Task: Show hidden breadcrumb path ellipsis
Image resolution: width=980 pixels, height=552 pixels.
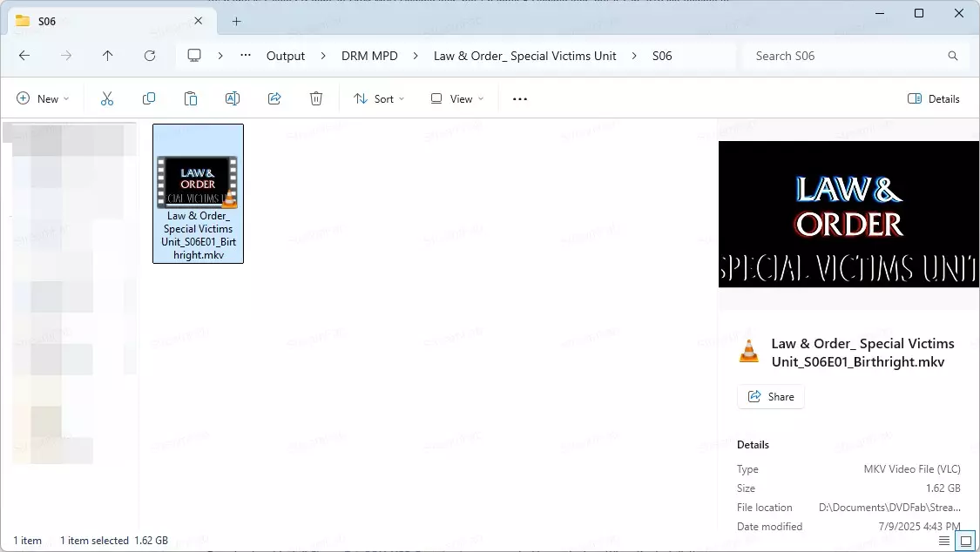Action: pos(246,55)
